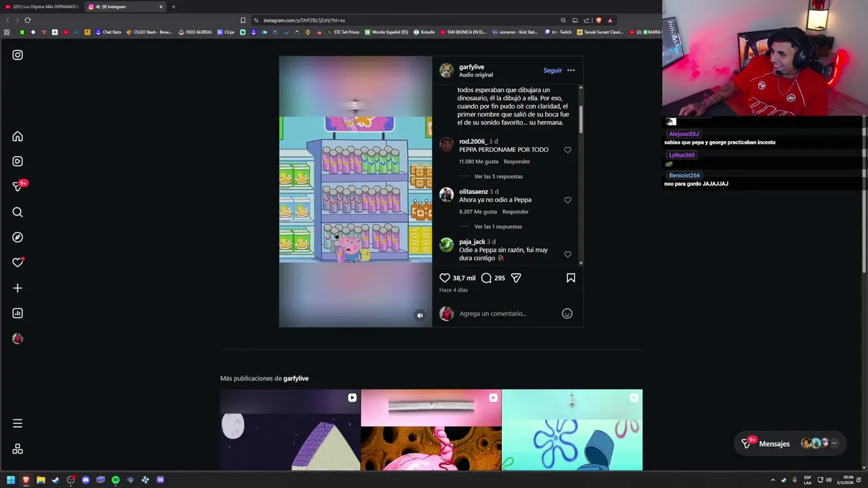The height and width of the screenshot is (488, 868).
Task: Share the post via paper plane
Action: pos(516,278)
